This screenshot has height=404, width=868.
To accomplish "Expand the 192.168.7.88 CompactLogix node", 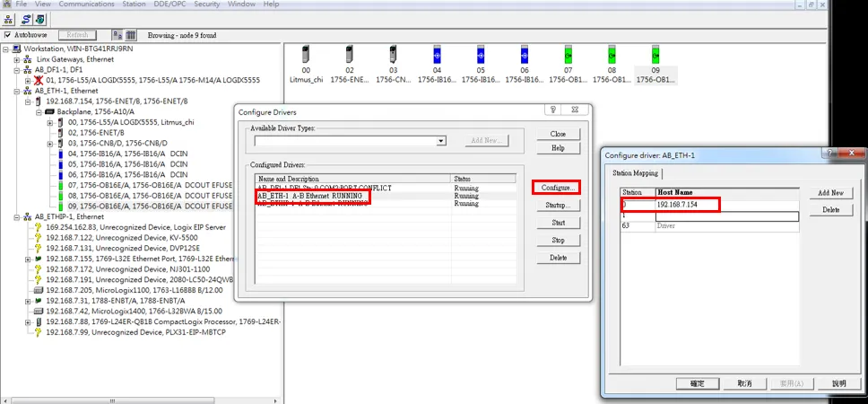I will tap(28, 322).
